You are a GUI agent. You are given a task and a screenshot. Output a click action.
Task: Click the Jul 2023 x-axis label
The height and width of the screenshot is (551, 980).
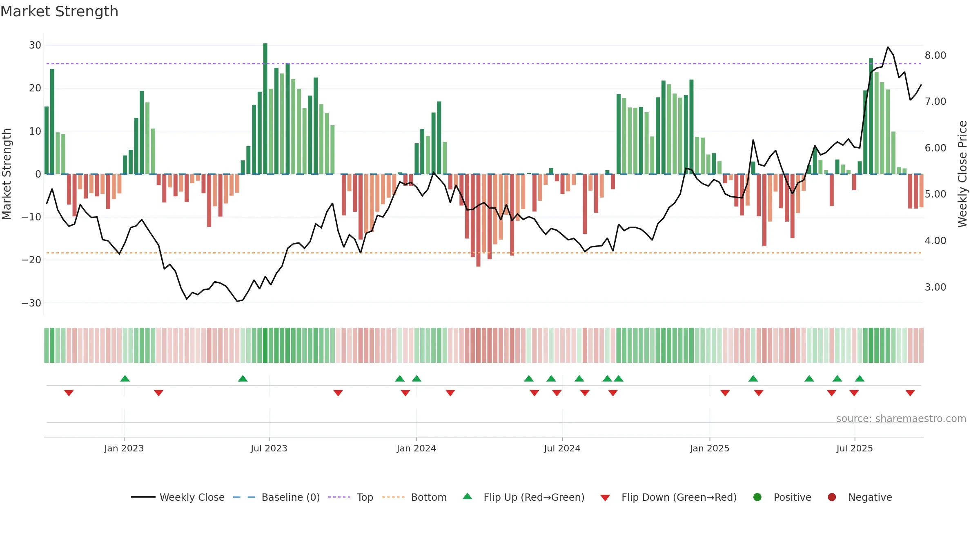[x=269, y=448]
